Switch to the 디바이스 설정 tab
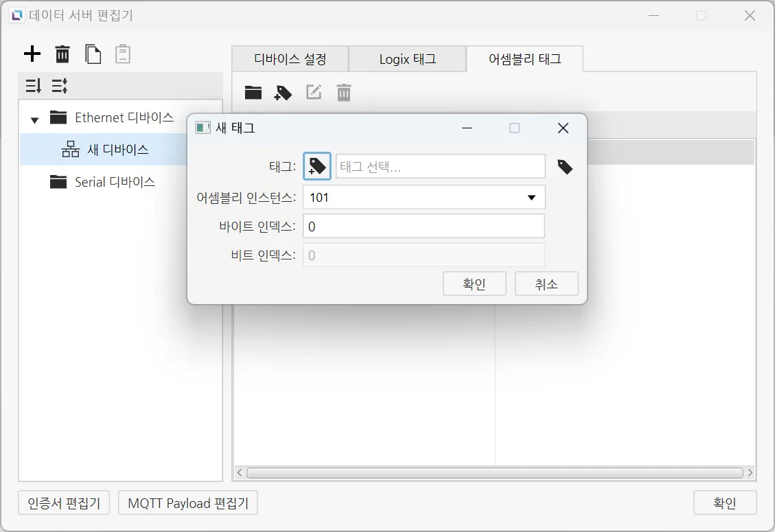Screen dimensions: 775x532 tap(290, 59)
